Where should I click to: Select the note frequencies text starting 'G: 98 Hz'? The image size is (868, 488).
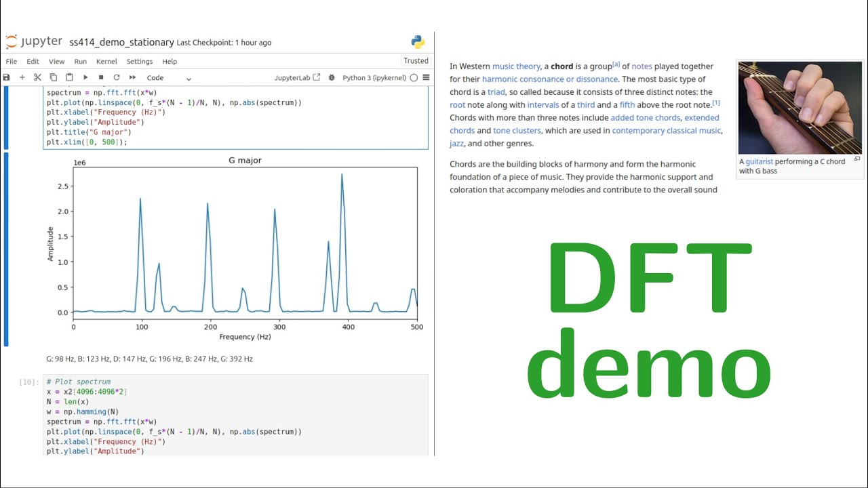pos(149,359)
